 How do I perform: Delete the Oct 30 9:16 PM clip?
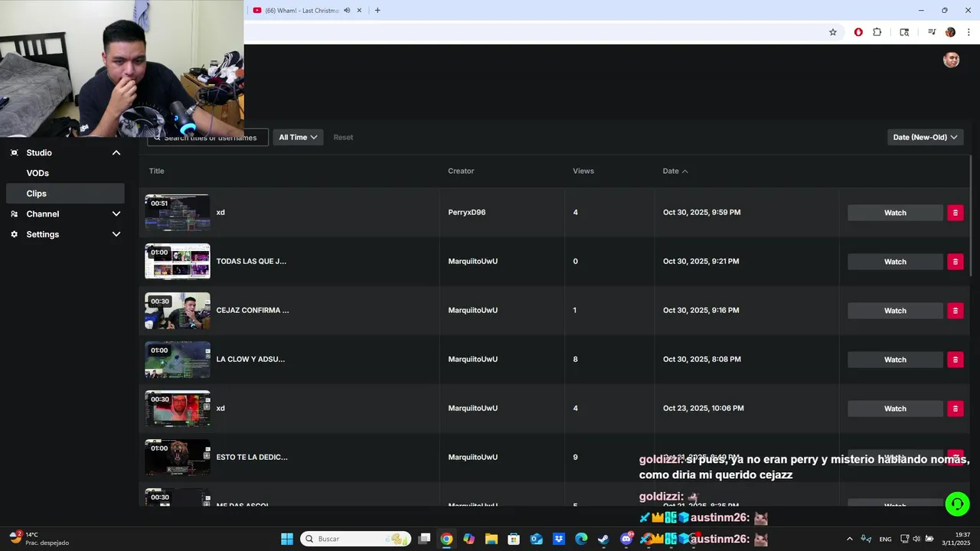(x=955, y=311)
